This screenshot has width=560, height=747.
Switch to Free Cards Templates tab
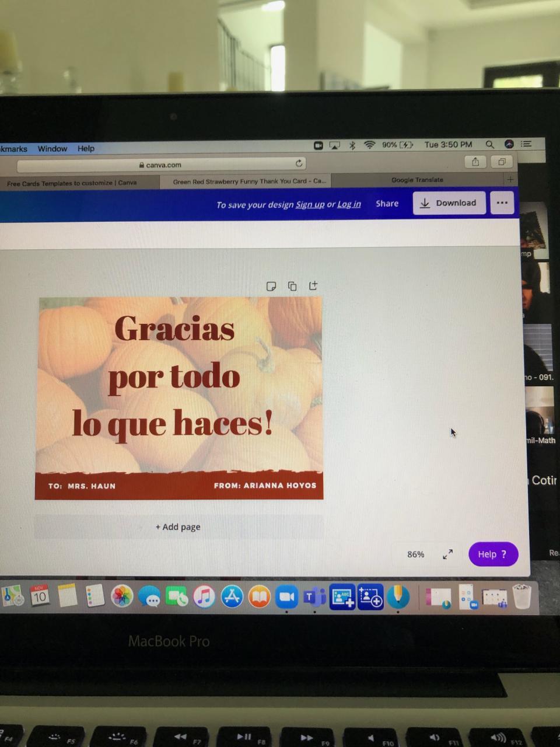click(x=72, y=183)
